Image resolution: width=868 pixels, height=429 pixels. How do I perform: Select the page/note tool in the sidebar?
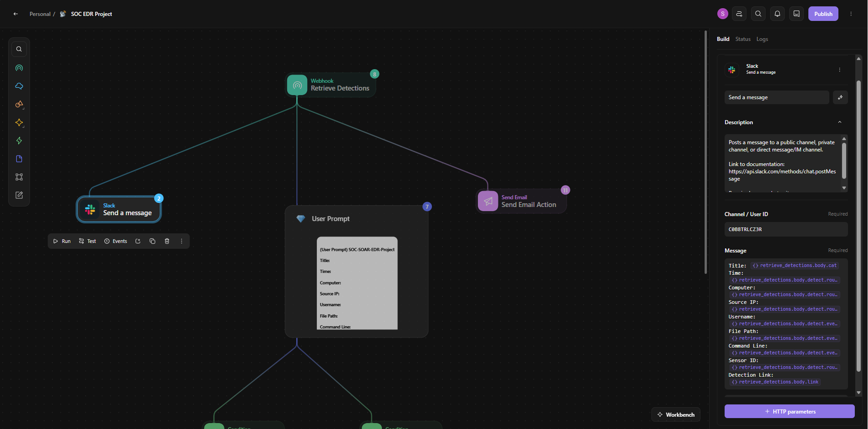coord(19,159)
